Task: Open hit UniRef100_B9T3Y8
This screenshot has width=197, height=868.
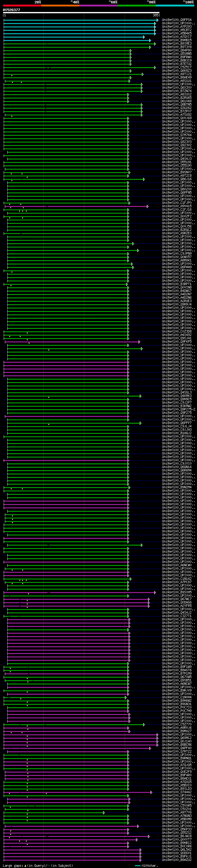Action: point(177,47)
